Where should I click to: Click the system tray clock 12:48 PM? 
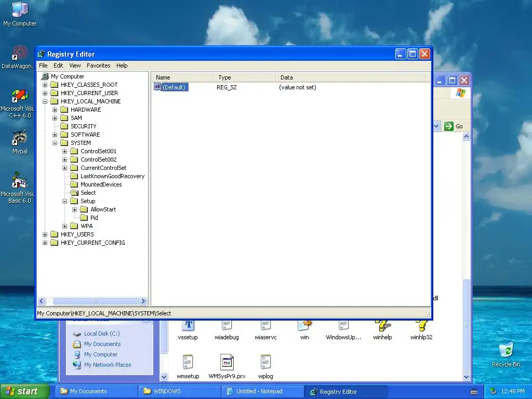pos(512,391)
